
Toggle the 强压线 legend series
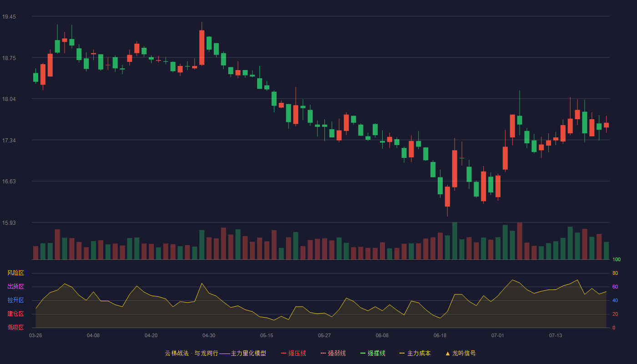(x=294, y=353)
